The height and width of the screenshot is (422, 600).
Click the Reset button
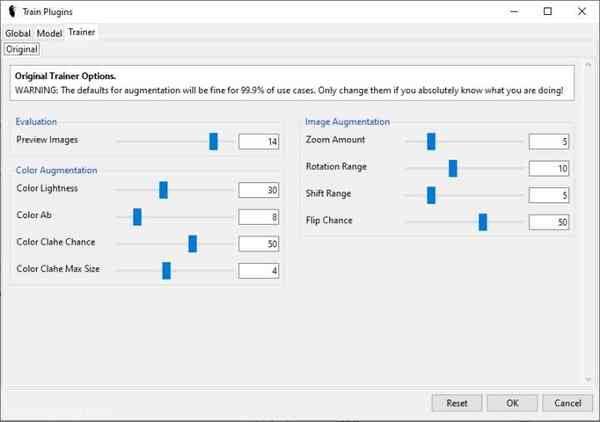click(457, 403)
